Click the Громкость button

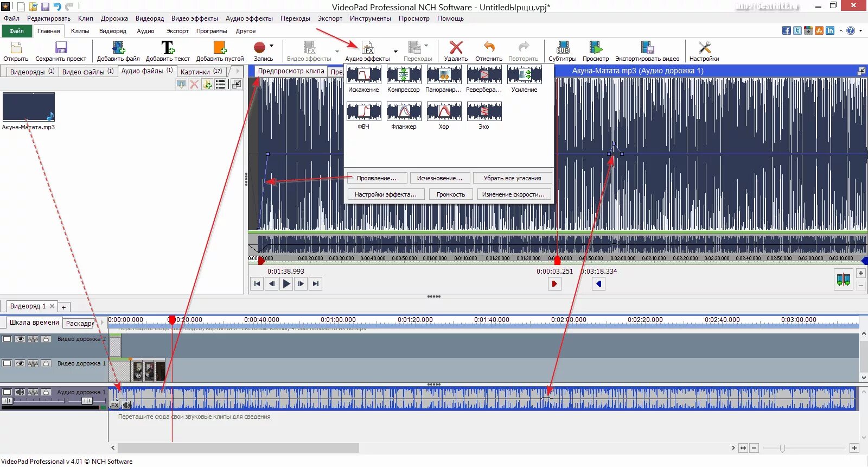(x=451, y=194)
